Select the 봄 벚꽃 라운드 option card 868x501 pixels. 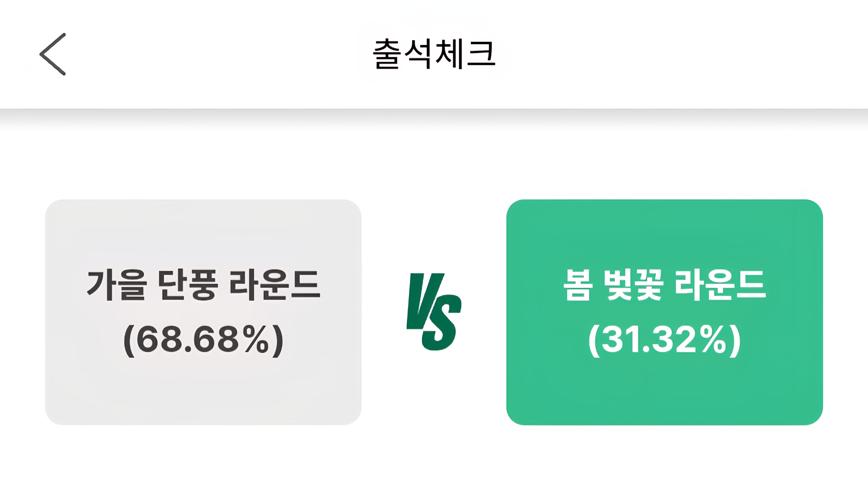(664, 312)
